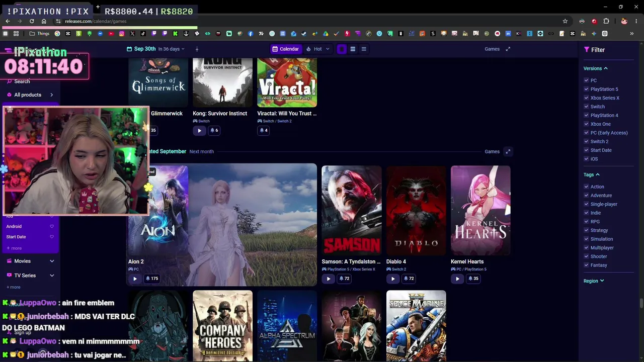Expand All products in the sidebar

point(51,95)
